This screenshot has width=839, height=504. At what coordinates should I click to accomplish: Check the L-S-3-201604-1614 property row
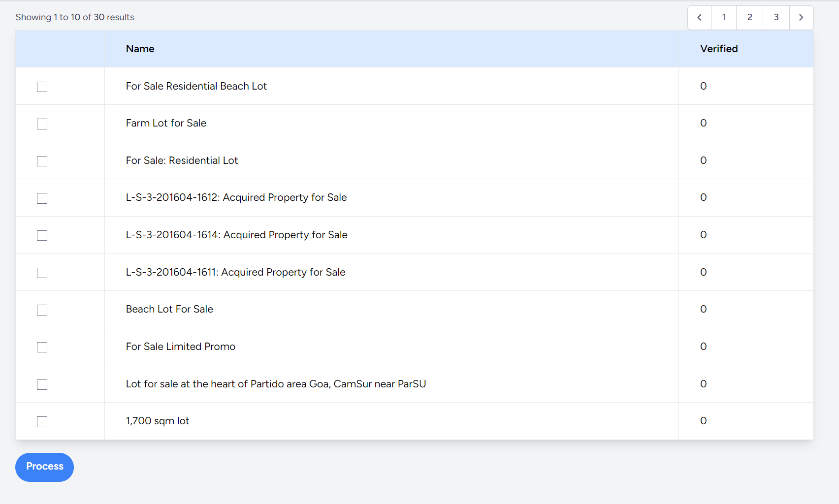click(42, 236)
